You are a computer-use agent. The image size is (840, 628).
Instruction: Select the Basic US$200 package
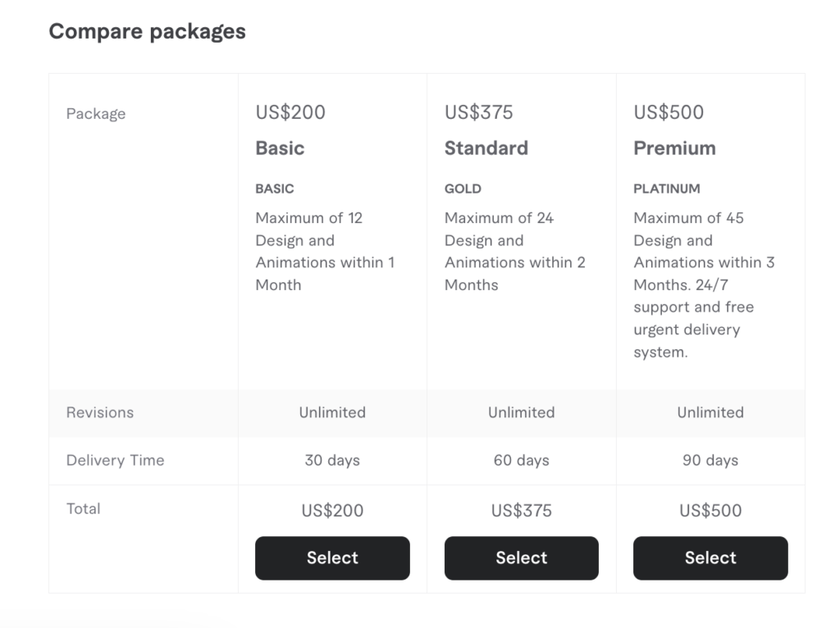point(332,557)
